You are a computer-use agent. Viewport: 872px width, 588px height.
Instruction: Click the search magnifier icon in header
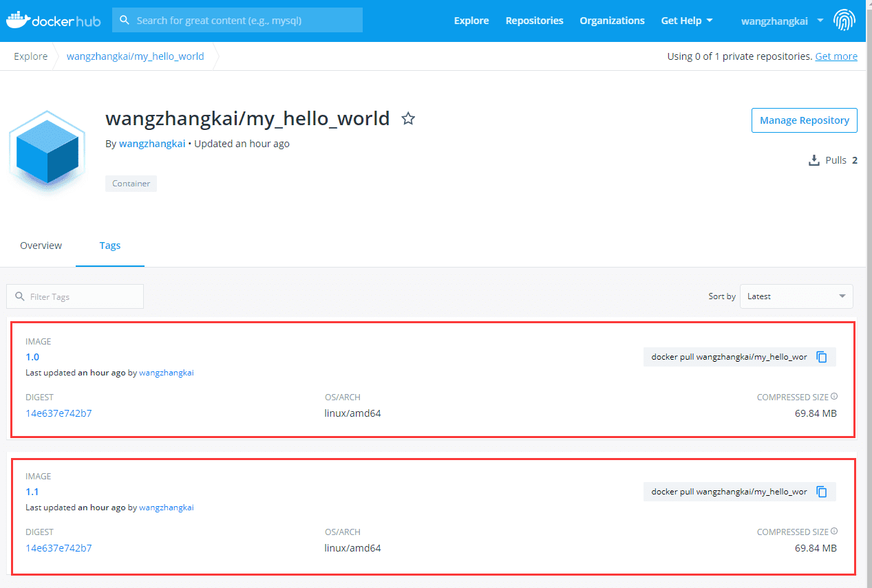click(x=125, y=20)
